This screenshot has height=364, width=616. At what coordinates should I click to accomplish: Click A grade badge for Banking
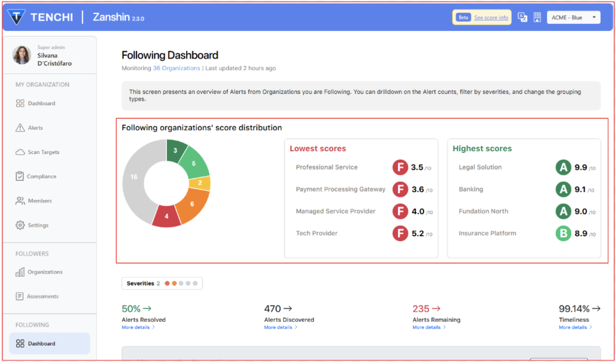(563, 189)
